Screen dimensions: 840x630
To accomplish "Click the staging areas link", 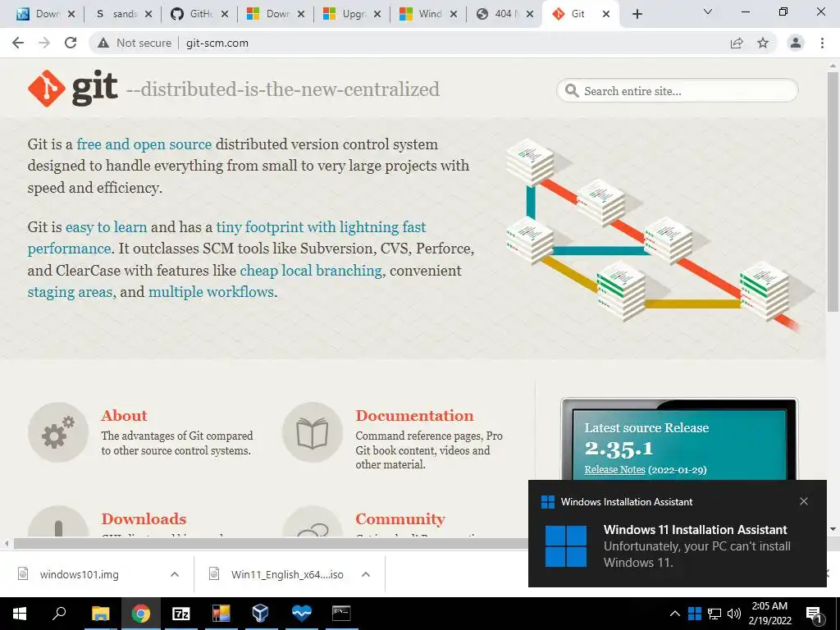I will click(x=71, y=292).
